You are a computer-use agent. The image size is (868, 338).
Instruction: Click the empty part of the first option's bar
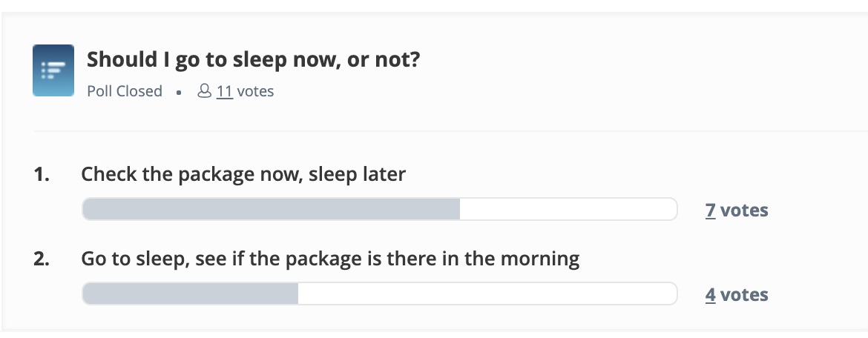tap(568, 209)
